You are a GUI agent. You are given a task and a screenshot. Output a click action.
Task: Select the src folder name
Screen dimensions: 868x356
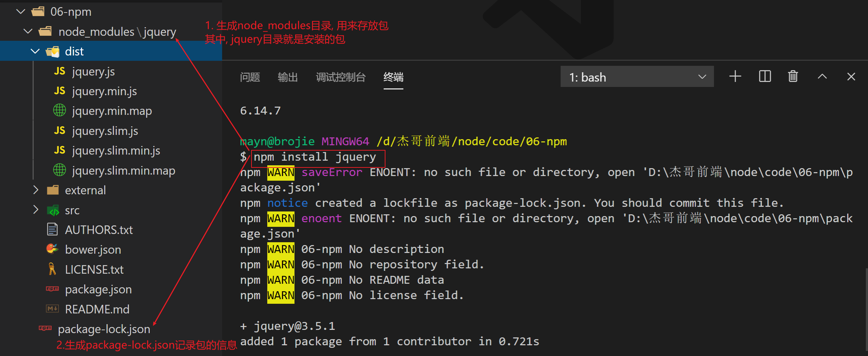pos(72,210)
